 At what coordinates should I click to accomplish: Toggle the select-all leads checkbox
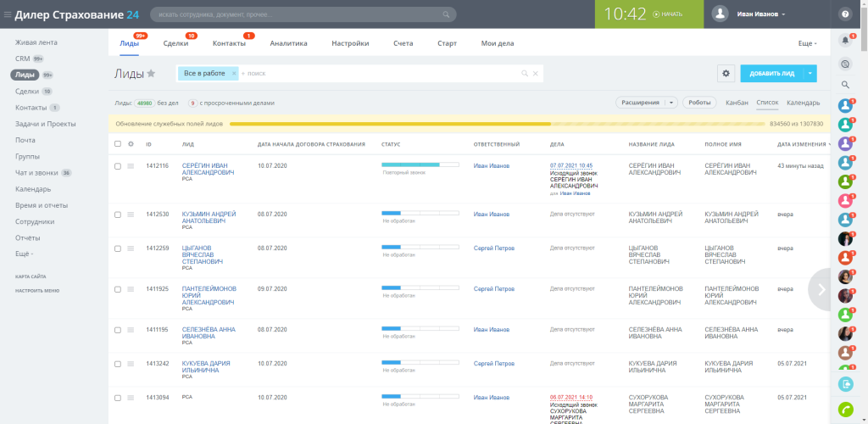pos(117,144)
